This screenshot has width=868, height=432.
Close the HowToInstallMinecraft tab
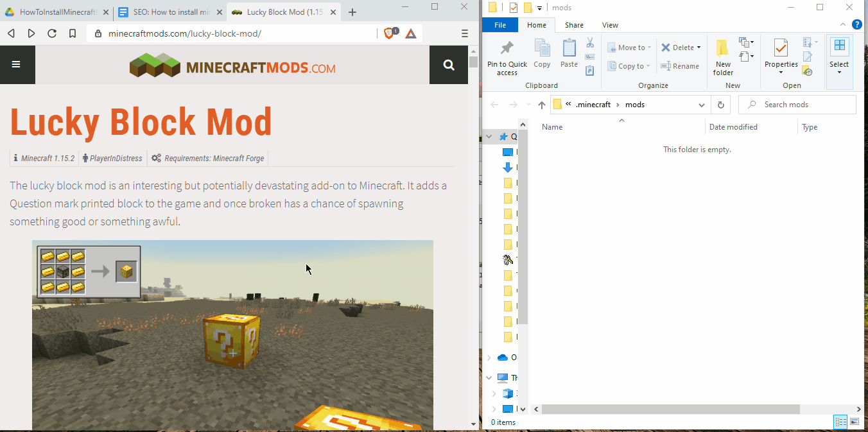[x=106, y=12]
